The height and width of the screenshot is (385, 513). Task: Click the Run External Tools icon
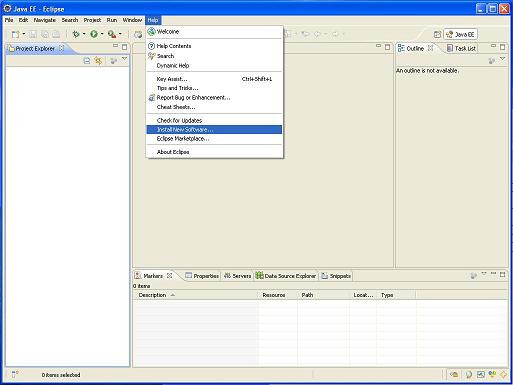pos(112,34)
